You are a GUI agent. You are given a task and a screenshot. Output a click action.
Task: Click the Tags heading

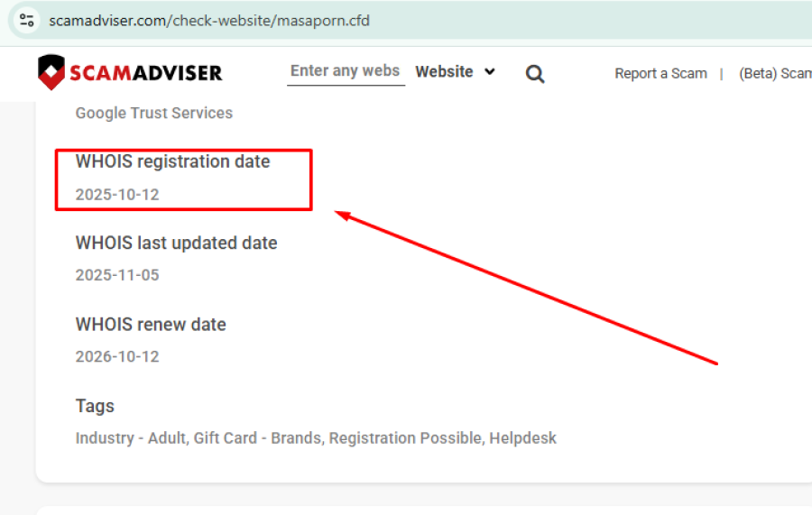pyautogui.click(x=95, y=406)
